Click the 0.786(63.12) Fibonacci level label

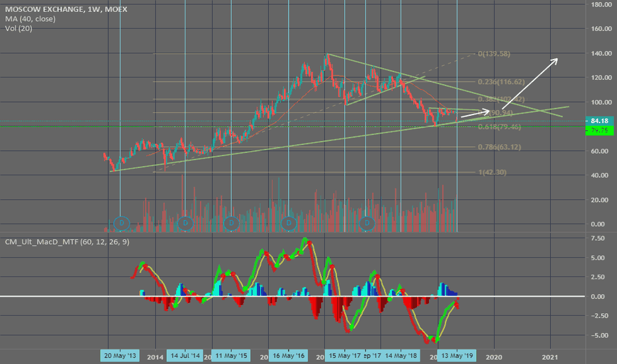pyautogui.click(x=499, y=147)
